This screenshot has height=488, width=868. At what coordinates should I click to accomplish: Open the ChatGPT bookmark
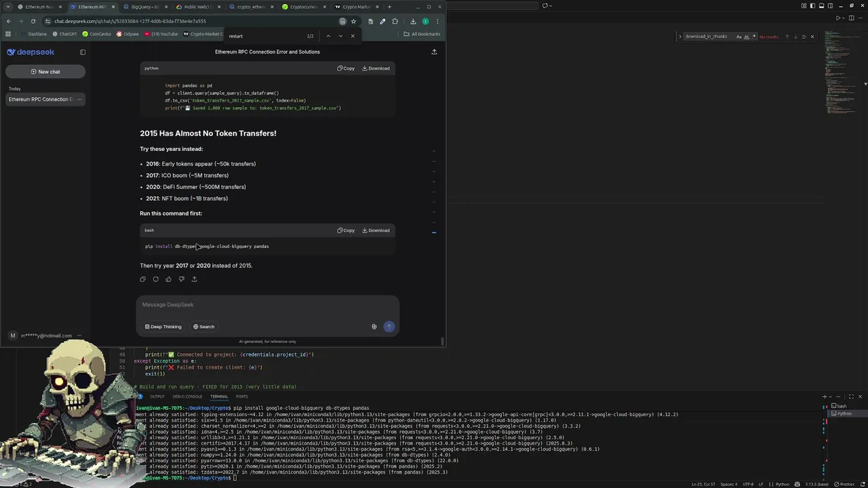coord(64,34)
